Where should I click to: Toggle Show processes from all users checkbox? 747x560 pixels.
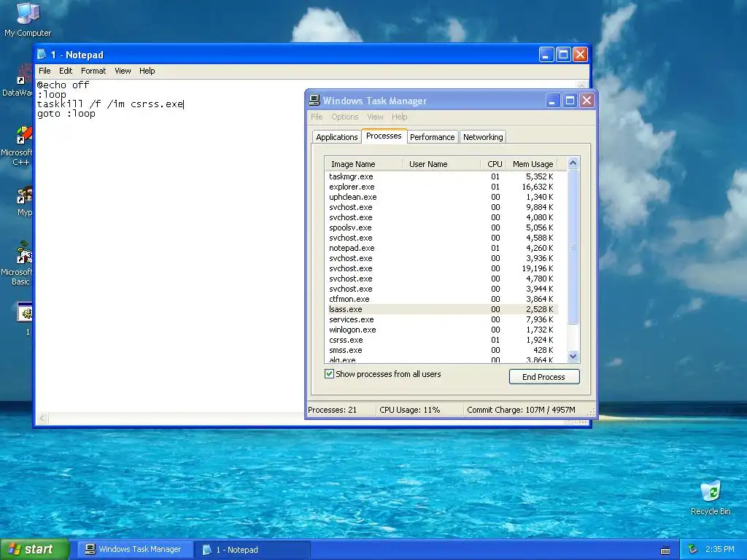329,374
